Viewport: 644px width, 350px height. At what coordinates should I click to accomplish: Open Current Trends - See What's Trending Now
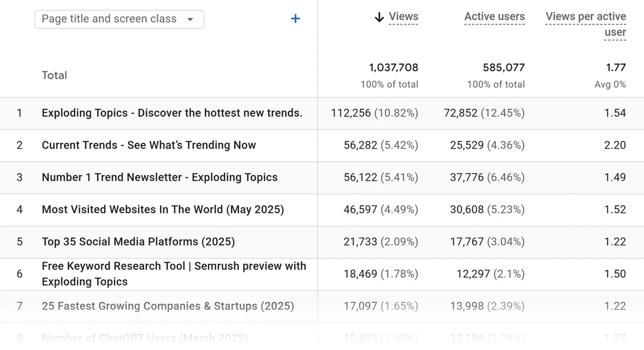coord(149,145)
